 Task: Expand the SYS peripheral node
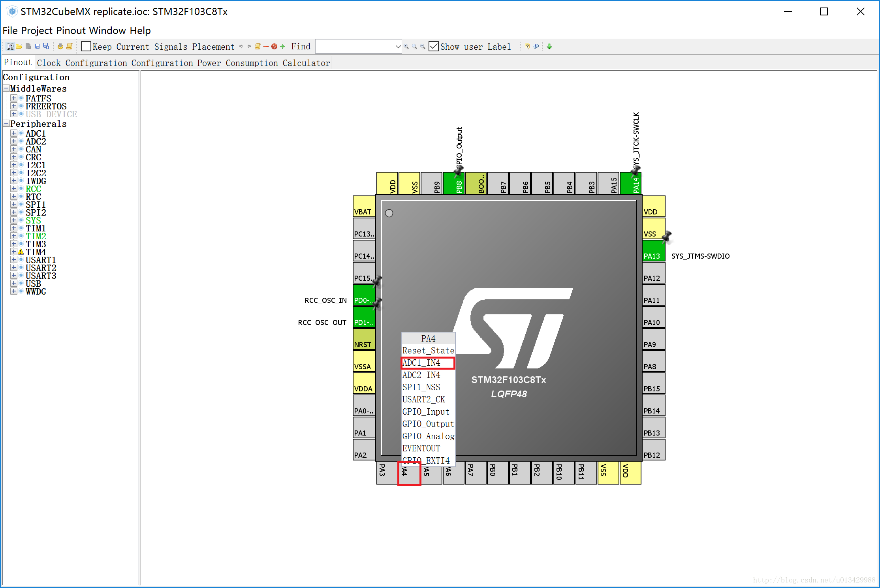[x=14, y=220]
